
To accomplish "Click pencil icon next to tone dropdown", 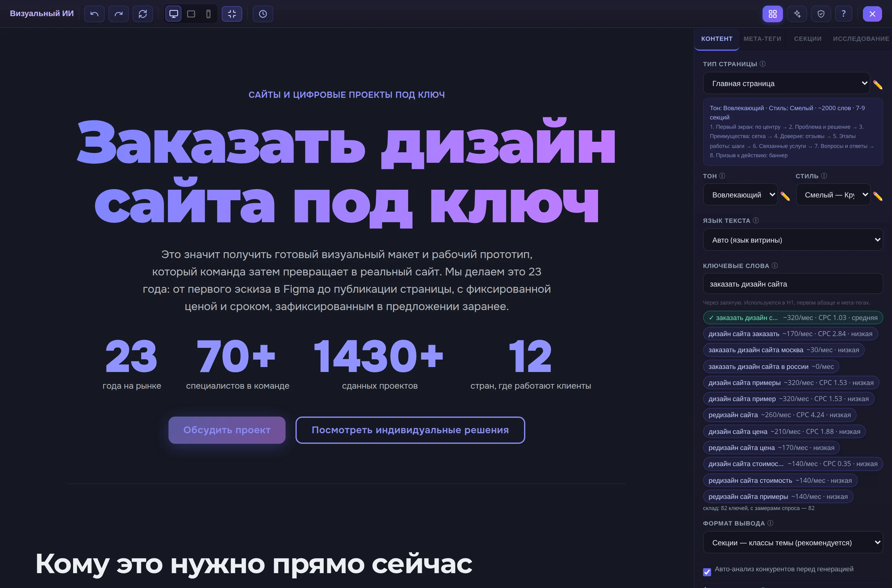I will point(785,196).
